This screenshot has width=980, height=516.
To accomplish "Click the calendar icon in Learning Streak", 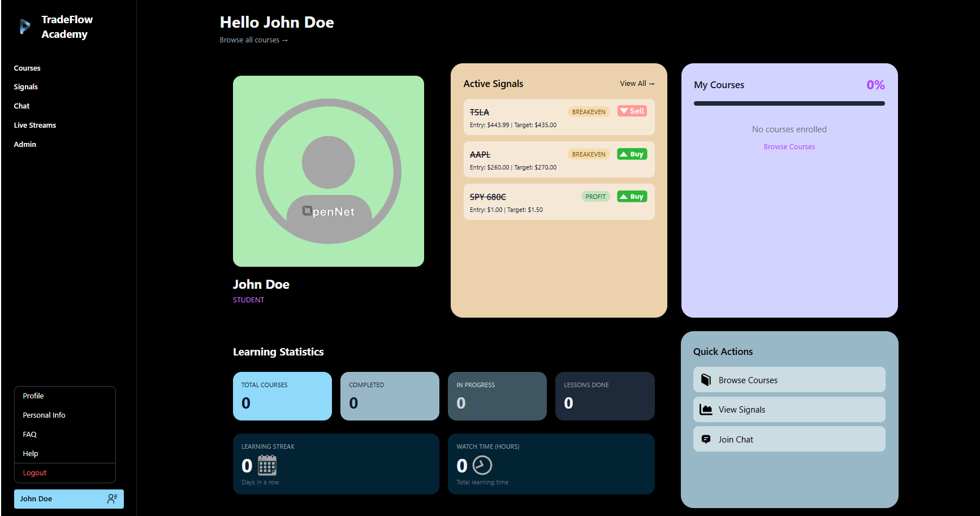I will point(266,466).
